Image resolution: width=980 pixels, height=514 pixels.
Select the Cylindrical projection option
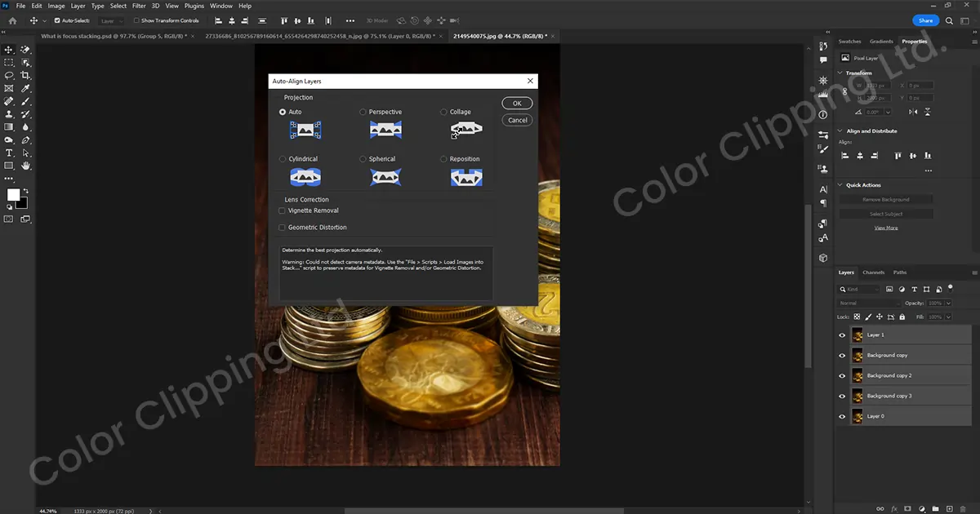(283, 159)
